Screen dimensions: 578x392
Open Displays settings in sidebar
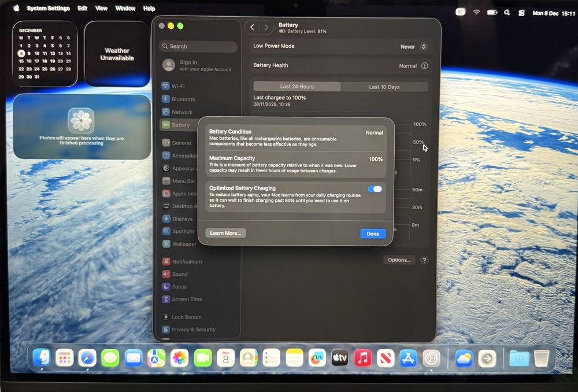(x=177, y=219)
